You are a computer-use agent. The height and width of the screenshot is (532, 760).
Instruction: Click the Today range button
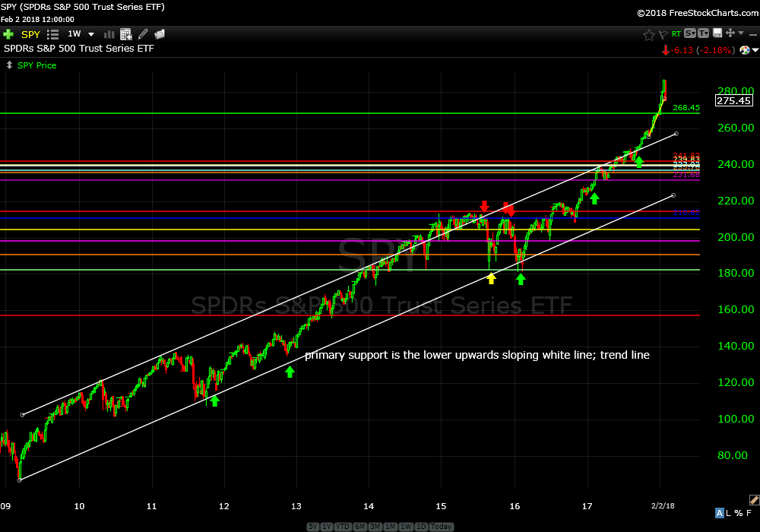(x=442, y=527)
